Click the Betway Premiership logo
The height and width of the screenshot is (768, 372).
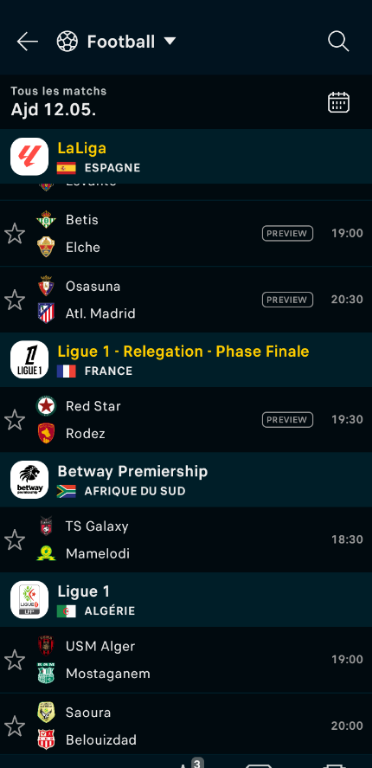click(29, 480)
